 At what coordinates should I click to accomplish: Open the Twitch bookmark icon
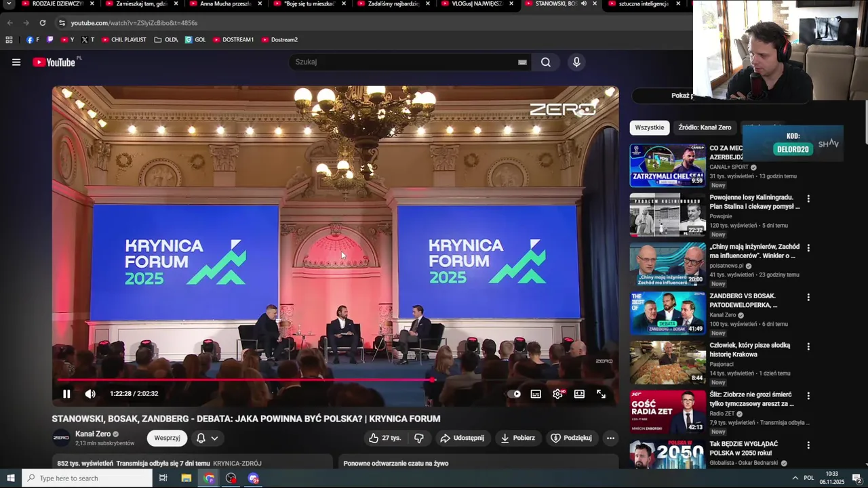(50, 40)
